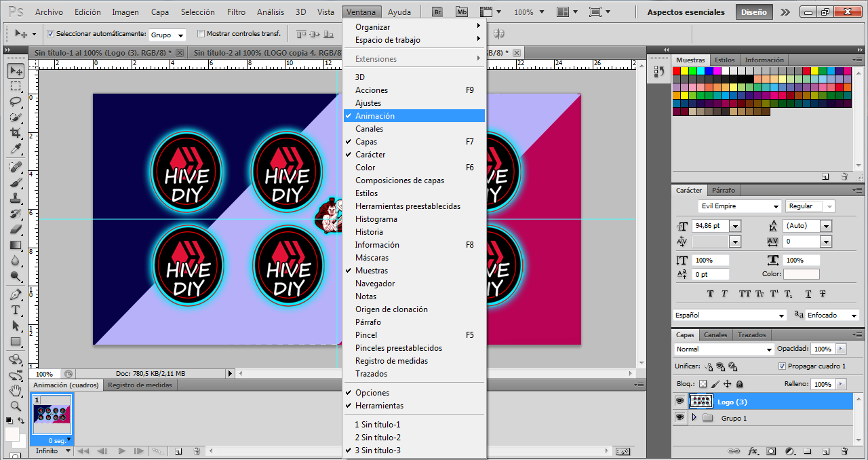Click the Diseño workspace button
The height and width of the screenshot is (460, 868).
[x=753, y=12]
